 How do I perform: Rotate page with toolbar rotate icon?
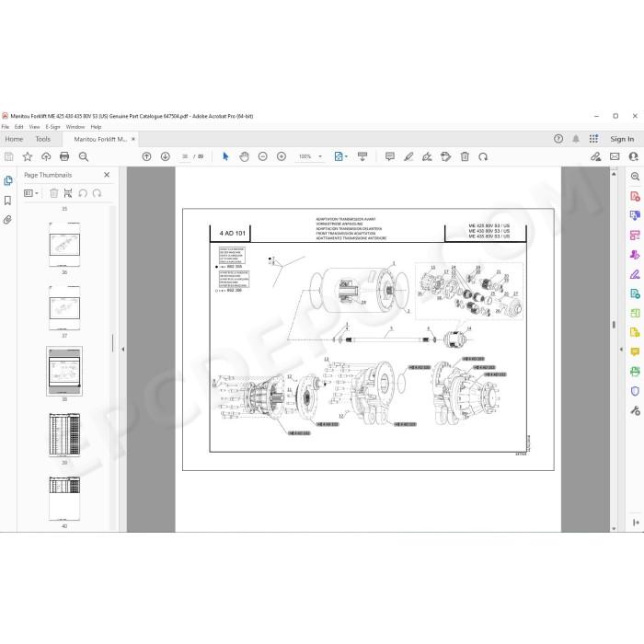[483, 156]
